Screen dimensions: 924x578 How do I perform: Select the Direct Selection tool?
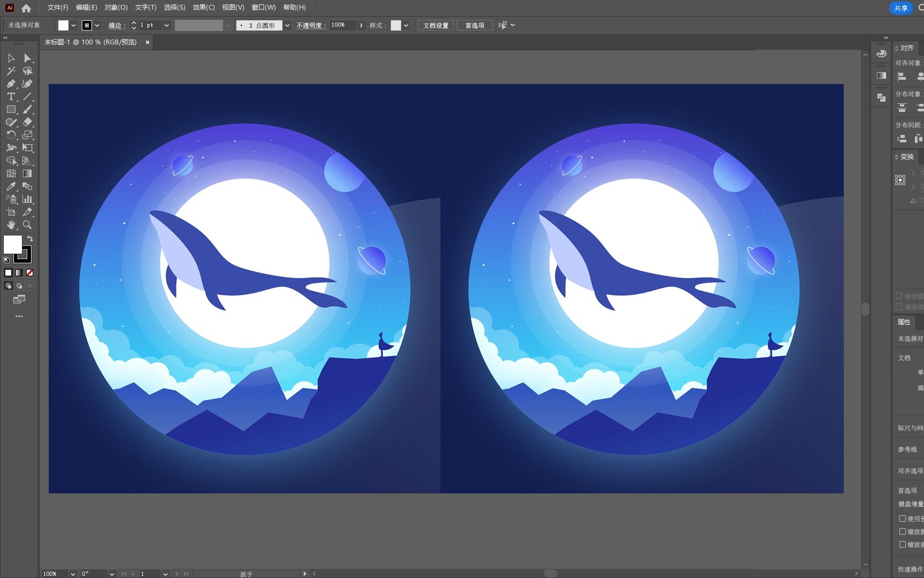pyautogui.click(x=27, y=58)
